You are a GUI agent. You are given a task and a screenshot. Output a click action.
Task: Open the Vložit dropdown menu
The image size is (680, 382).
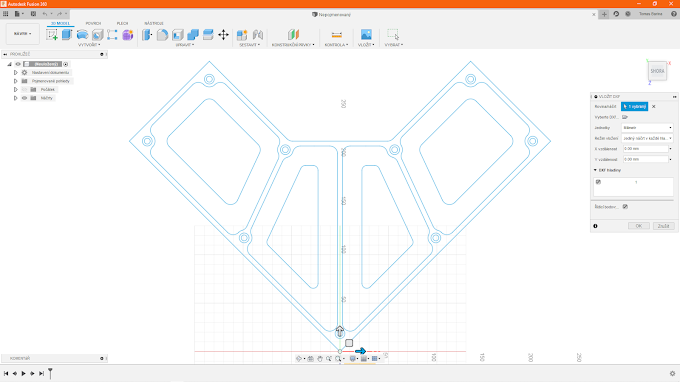tap(366, 45)
